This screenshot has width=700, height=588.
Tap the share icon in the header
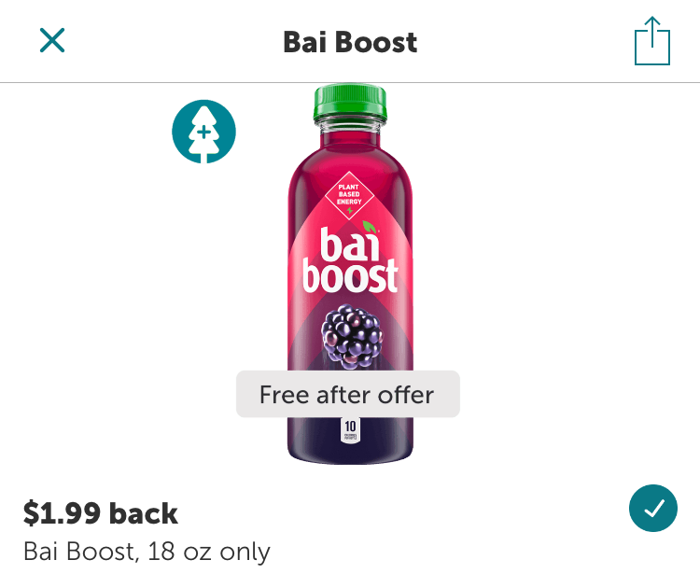click(x=651, y=42)
